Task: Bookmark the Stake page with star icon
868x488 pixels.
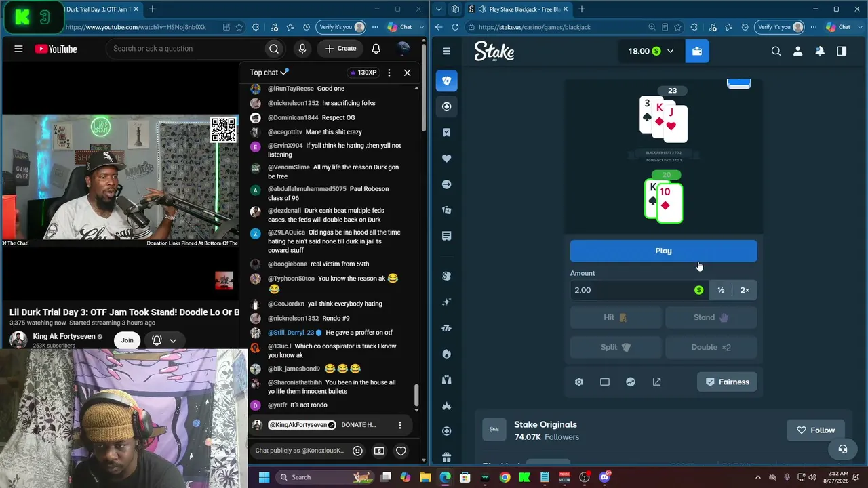Action: tap(679, 27)
